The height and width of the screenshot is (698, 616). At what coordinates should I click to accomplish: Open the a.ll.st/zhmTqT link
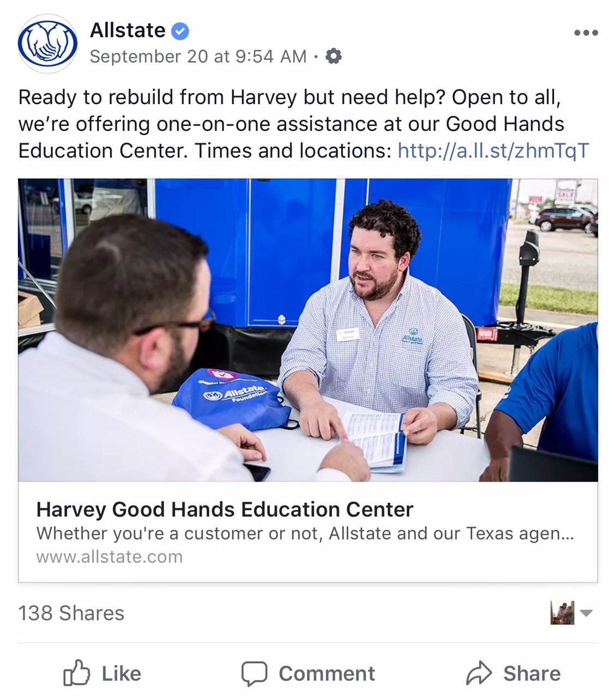493,151
